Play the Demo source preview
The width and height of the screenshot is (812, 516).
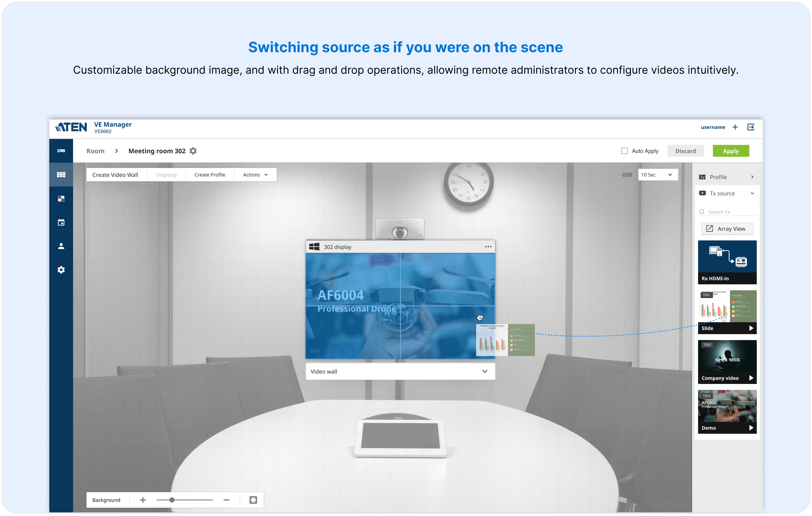point(751,428)
